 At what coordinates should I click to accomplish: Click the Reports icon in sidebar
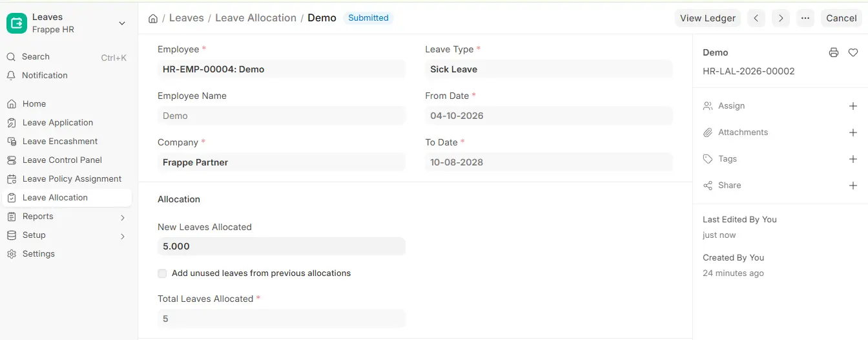point(11,217)
